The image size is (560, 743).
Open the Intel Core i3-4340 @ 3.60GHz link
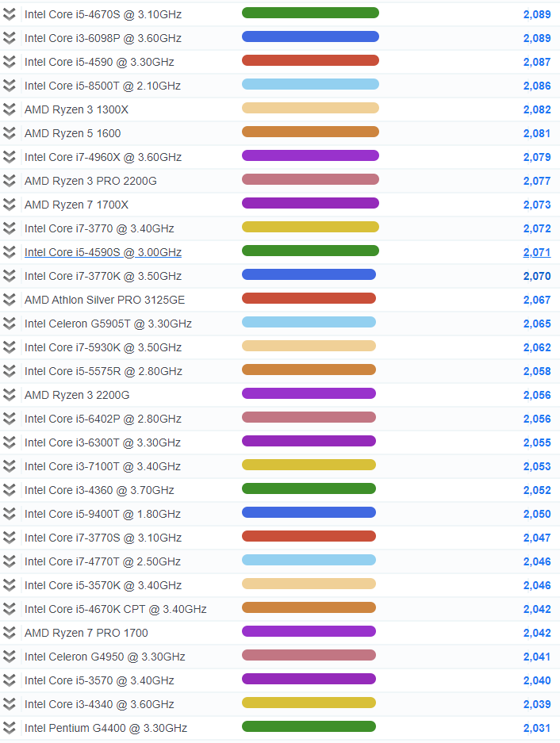pos(99,704)
